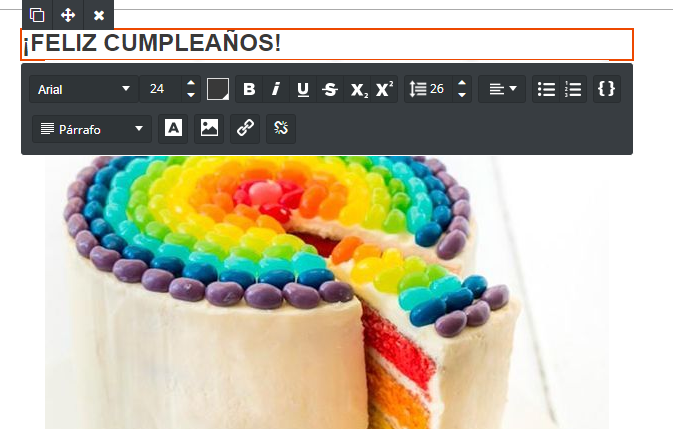Toggle bold formatting
Screen dimensions: 673x429
(249, 89)
